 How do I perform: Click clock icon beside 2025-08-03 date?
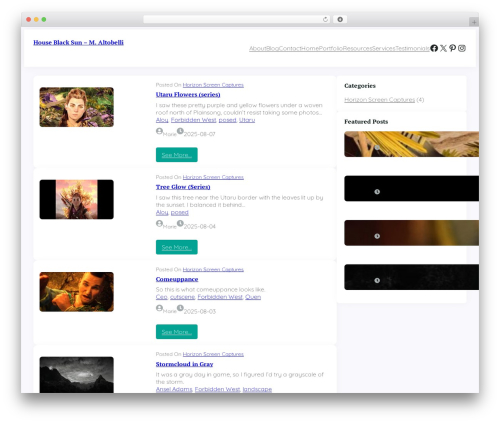click(x=180, y=308)
